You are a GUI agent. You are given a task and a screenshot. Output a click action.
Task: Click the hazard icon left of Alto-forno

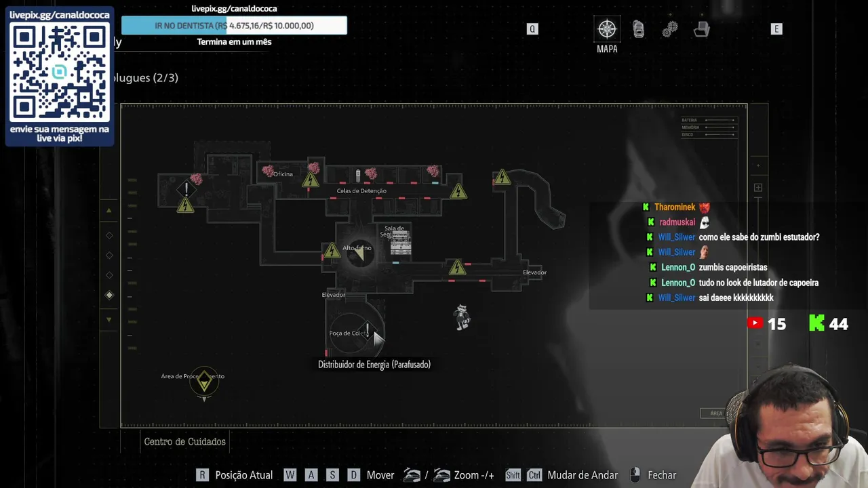331,251
